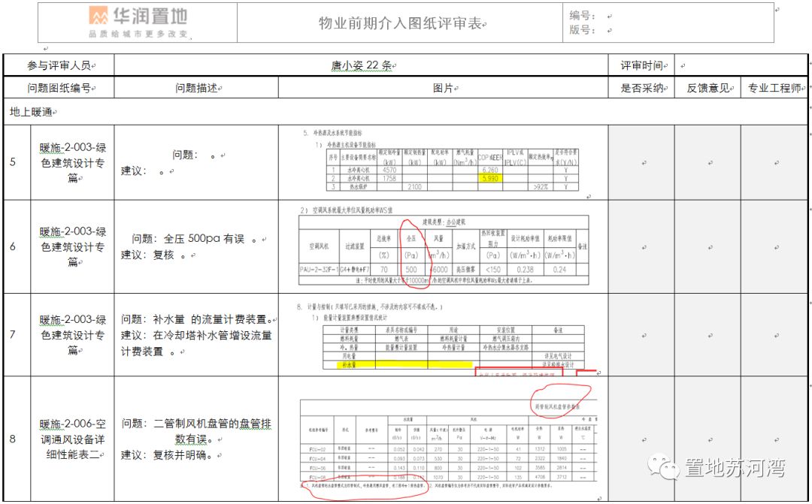The image size is (812, 504).
Task: Select the 专业工程师 column header
Action: coord(774,88)
